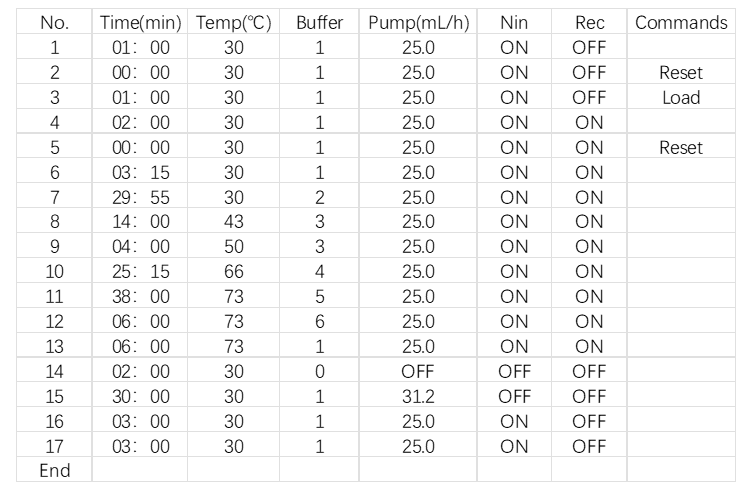Screen dimensions: 751x495
Task: Select the 31.2 pump value in row 15
Action: coord(418,396)
